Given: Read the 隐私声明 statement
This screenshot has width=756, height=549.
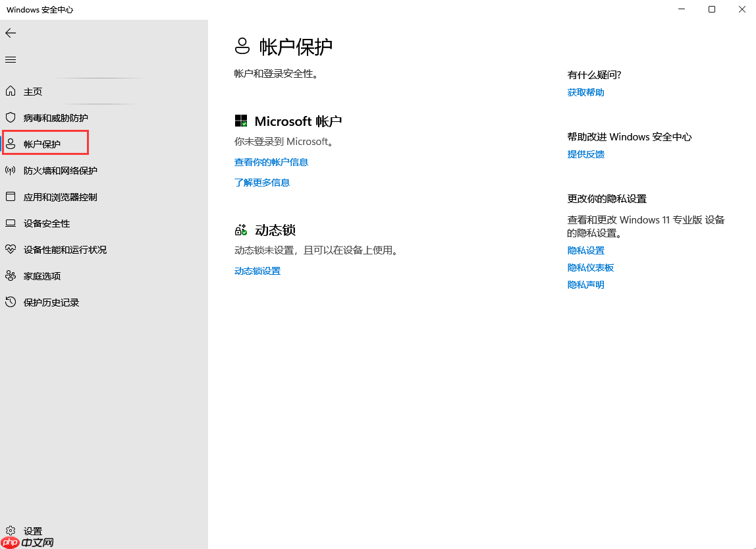Looking at the screenshot, I should coord(585,284).
